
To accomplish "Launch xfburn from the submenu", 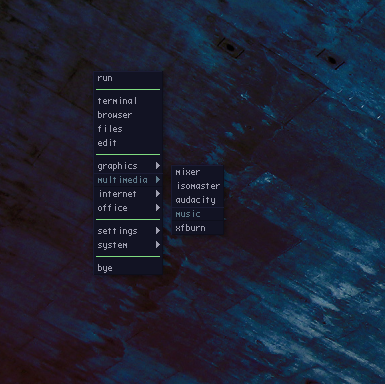I will point(197,228).
